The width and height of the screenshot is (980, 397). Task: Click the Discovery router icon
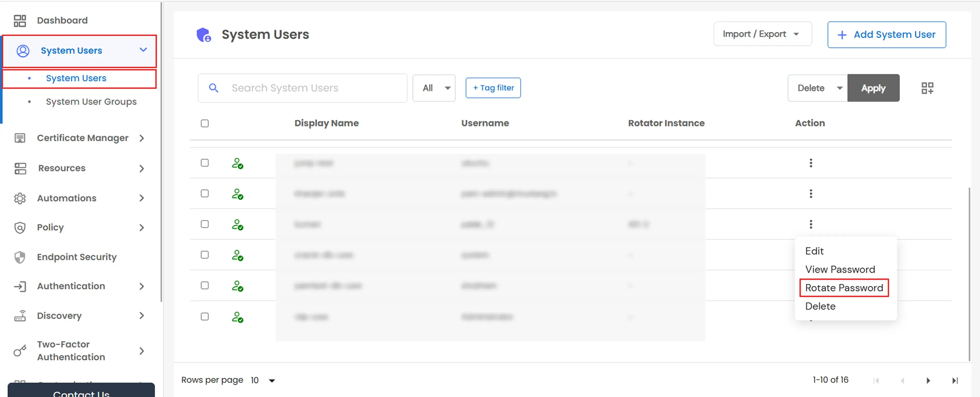(x=20, y=316)
